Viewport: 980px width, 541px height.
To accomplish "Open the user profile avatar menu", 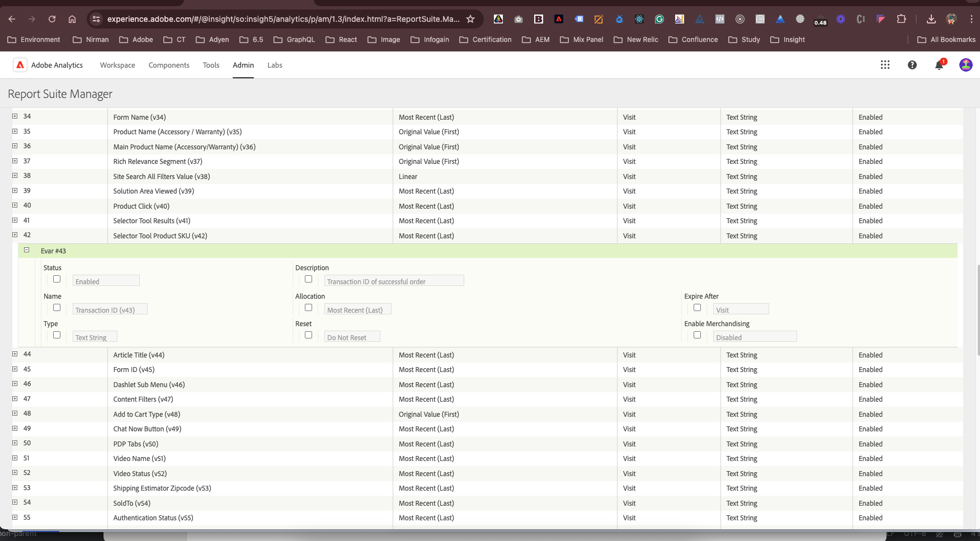I will (x=965, y=65).
